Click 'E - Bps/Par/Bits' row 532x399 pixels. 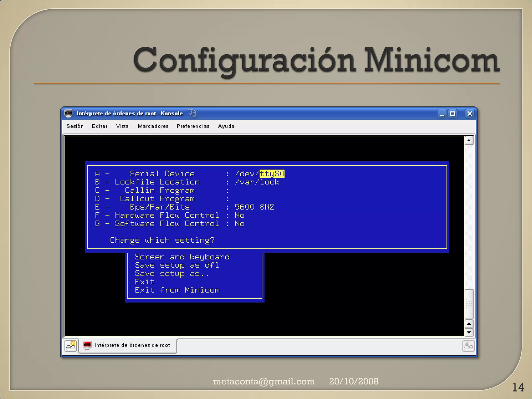pos(185,207)
